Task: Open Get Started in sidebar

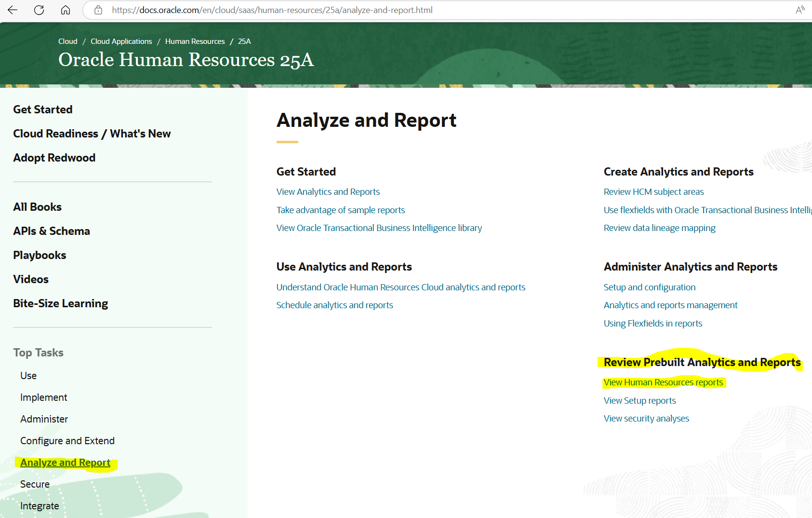Action: [x=43, y=109]
